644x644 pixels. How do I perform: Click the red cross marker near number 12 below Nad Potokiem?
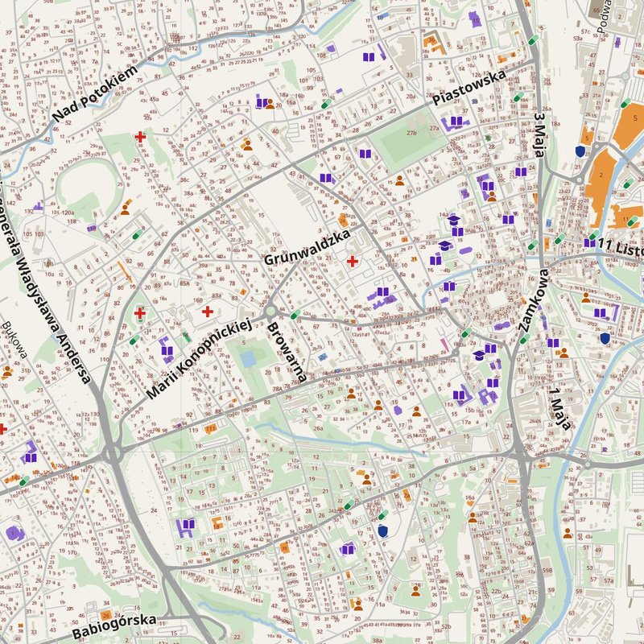140,137
